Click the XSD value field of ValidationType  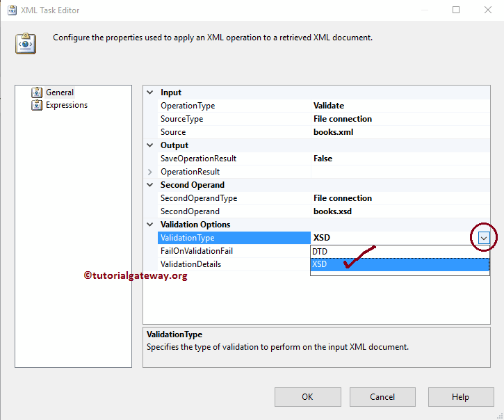tap(395, 238)
